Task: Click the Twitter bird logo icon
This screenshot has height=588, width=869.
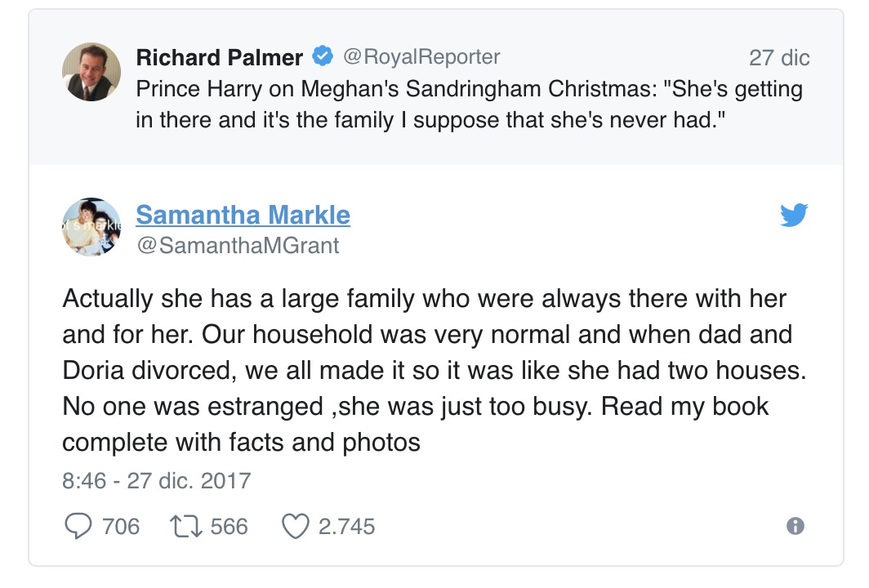Action: click(794, 215)
